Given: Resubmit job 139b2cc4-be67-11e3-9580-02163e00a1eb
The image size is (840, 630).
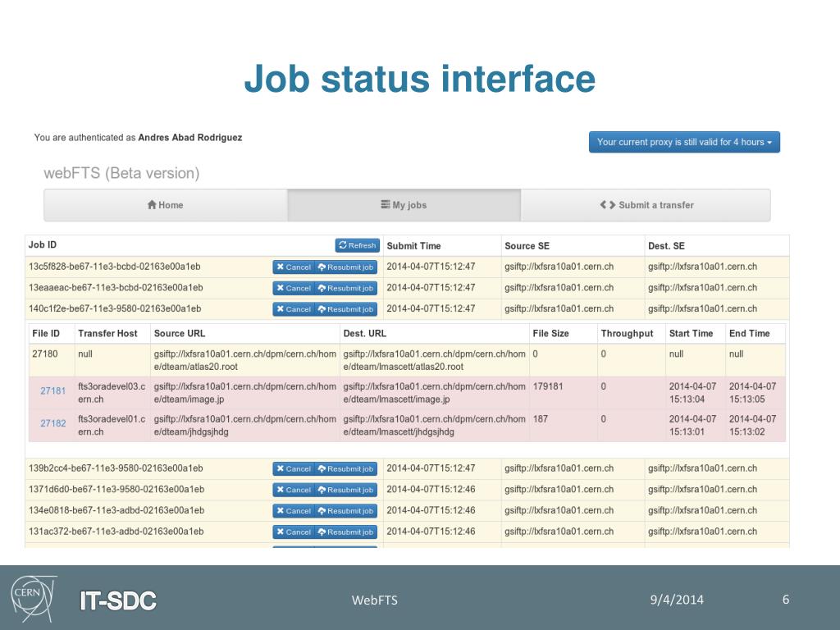Looking at the screenshot, I should 345,468.
